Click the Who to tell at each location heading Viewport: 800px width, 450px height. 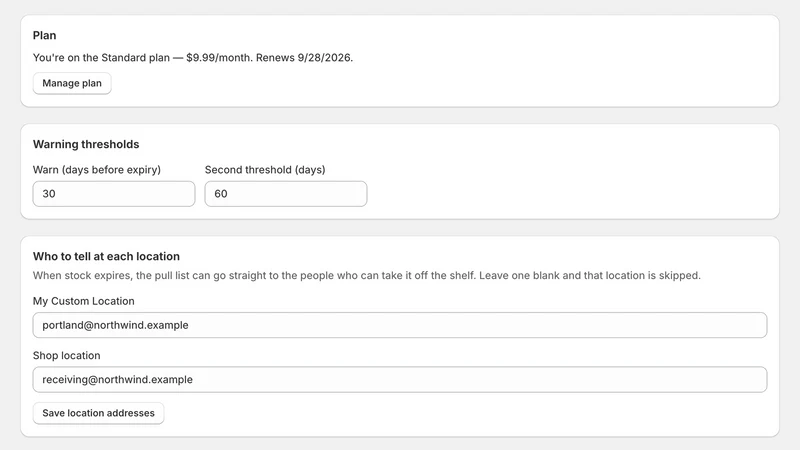(x=107, y=257)
